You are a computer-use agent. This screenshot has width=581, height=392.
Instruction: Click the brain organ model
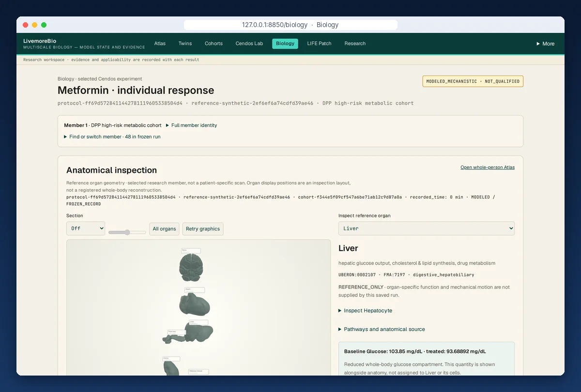(x=191, y=267)
